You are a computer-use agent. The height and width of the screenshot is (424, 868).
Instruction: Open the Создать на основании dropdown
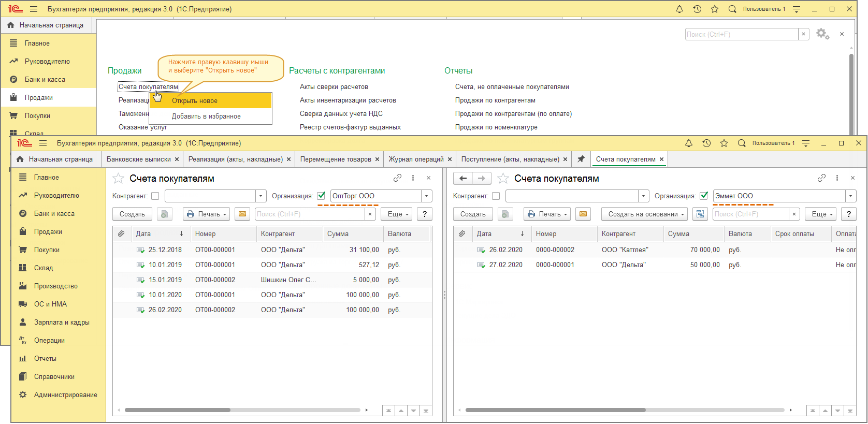[x=644, y=214]
